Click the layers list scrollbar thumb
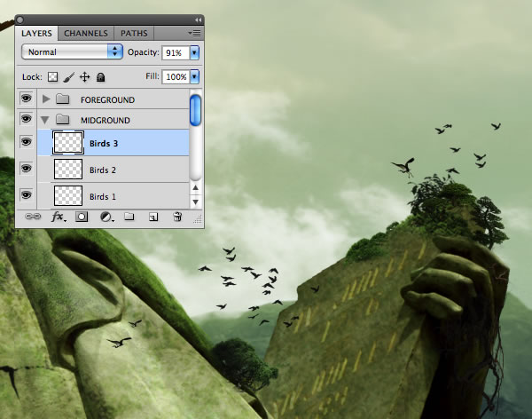 coord(195,110)
